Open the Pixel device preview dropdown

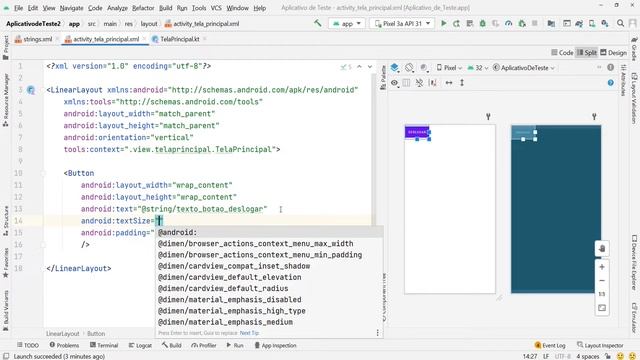[449, 68]
